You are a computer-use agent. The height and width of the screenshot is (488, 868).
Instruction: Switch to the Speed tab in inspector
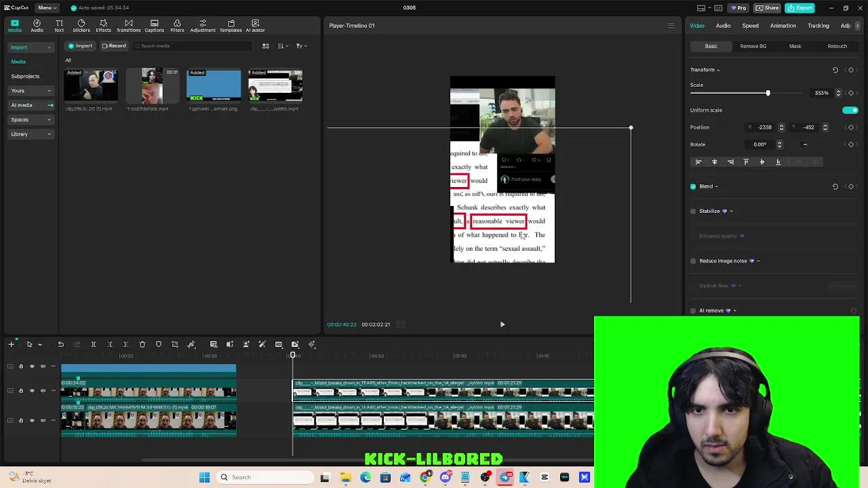(x=750, y=26)
